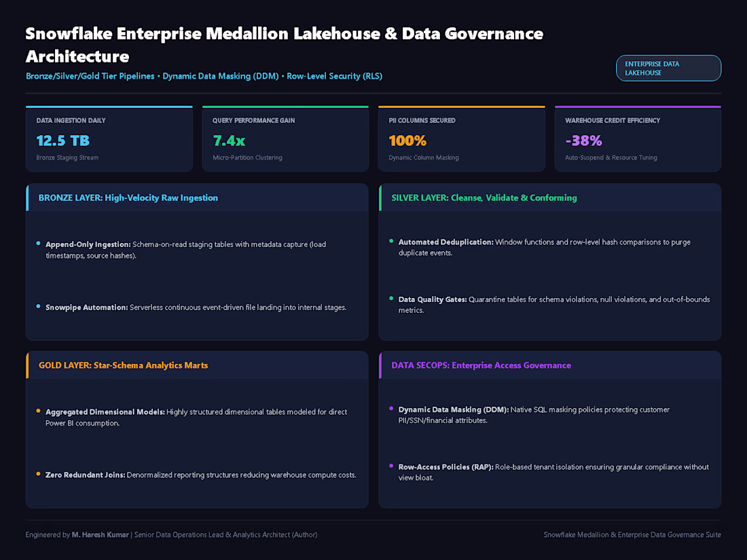747x560 pixels.
Task: Click the Enterprise Data Governance Suite footer text
Action: [632, 535]
